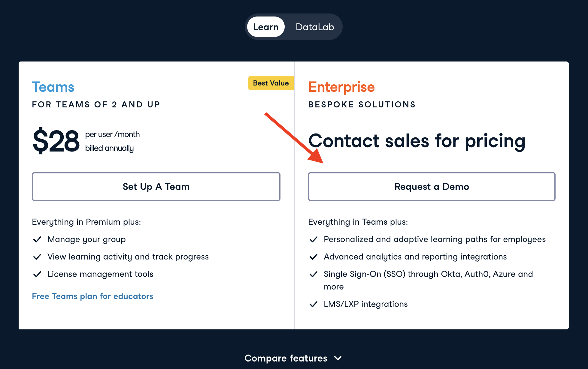Click checkmark next to Manage your group
Image resolution: width=588 pixels, height=369 pixels.
pos(37,239)
